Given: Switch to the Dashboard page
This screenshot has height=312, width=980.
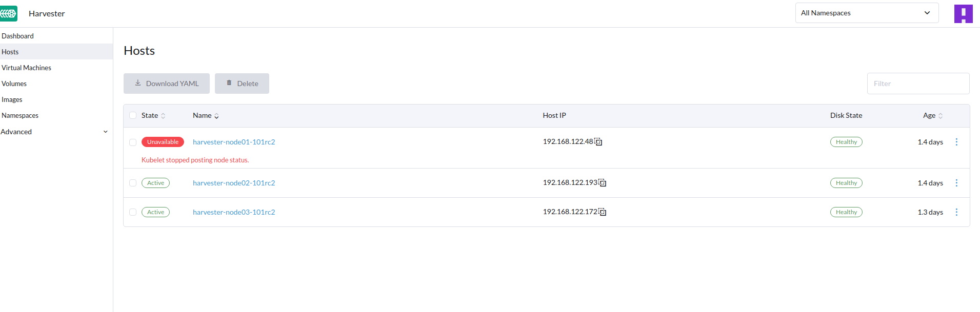Looking at the screenshot, I should coord(17,36).
